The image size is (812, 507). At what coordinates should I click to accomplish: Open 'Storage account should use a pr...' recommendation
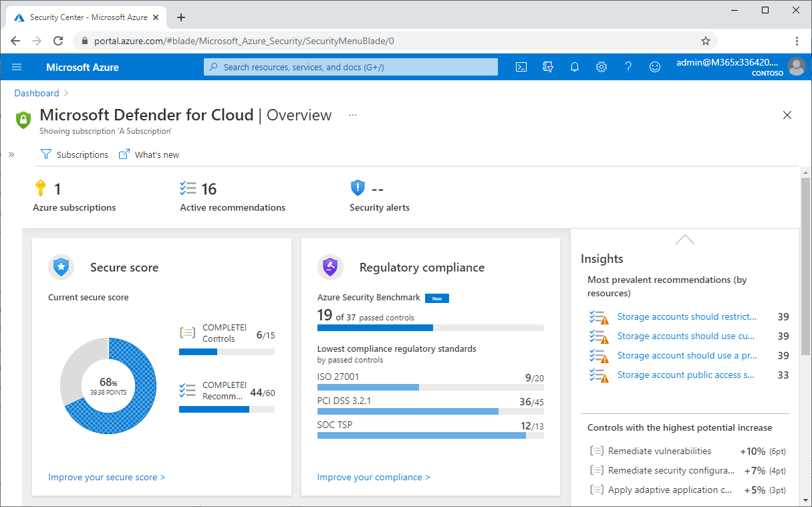(x=687, y=356)
